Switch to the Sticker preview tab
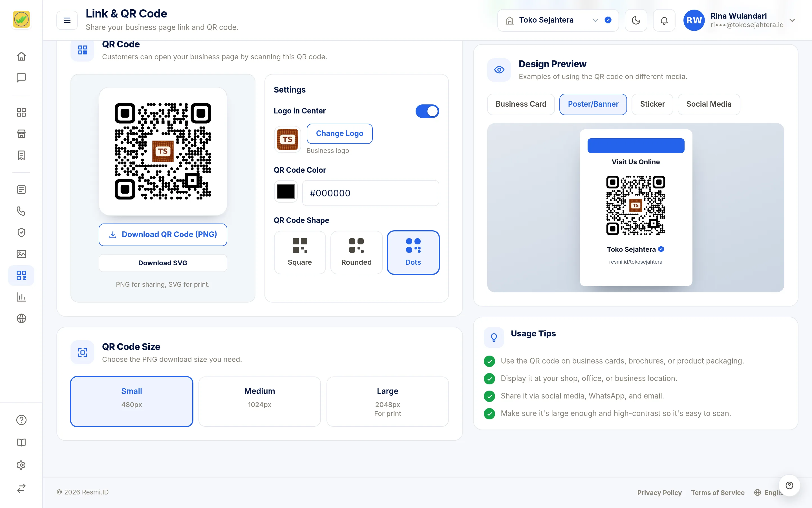812x508 pixels. [x=652, y=104]
